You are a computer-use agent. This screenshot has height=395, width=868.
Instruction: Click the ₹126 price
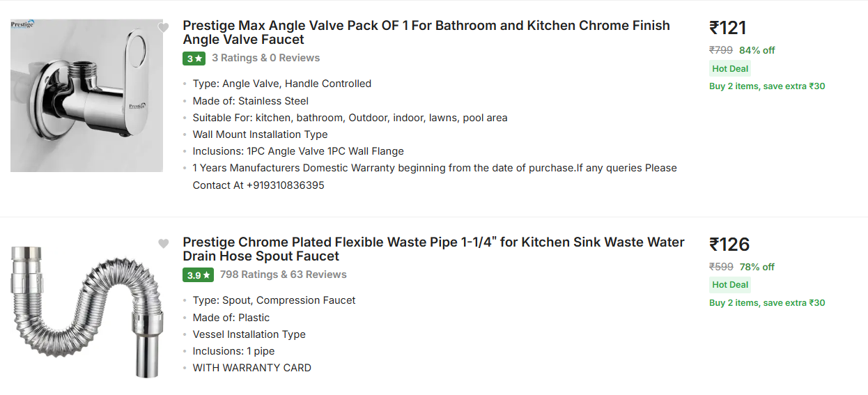729,245
